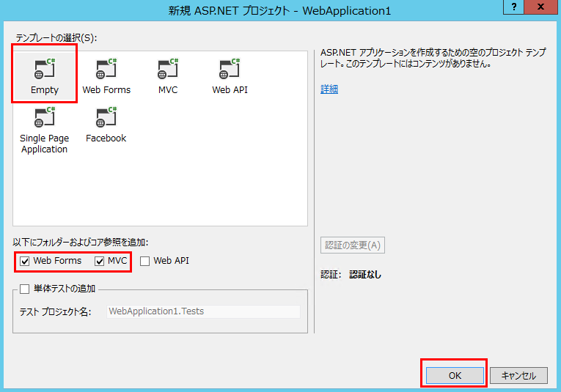Enable the Web API core reference checkbox

(x=145, y=262)
